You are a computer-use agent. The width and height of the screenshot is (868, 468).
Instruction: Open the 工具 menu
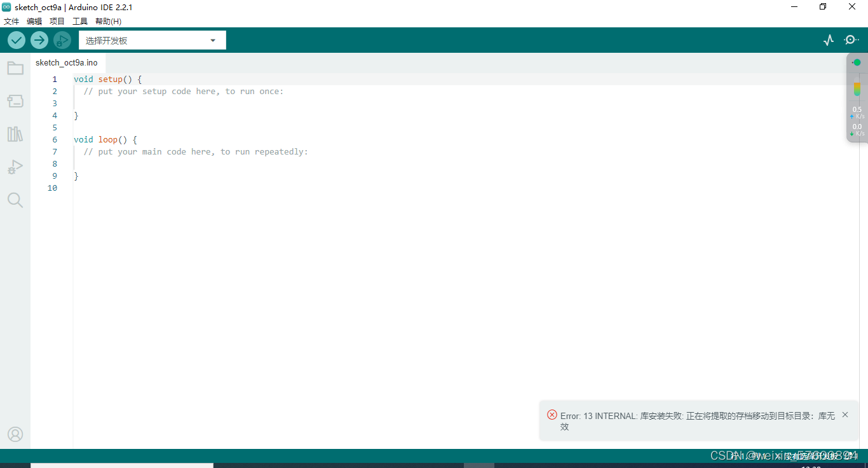point(79,21)
